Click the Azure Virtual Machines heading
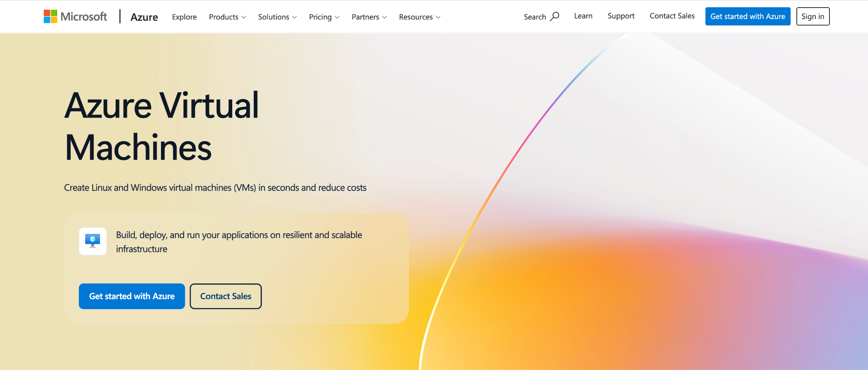Viewport: 868px width, 370px height. click(161, 126)
